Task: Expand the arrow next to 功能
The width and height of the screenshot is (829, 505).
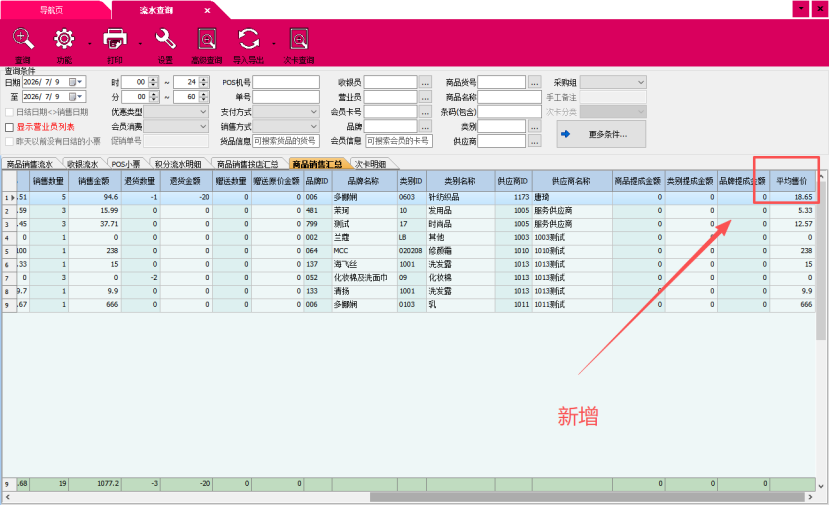Action: (89, 44)
